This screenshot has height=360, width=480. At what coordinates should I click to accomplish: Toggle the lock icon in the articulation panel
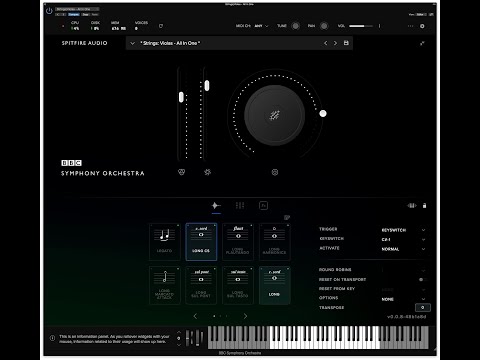click(x=424, y=206)
